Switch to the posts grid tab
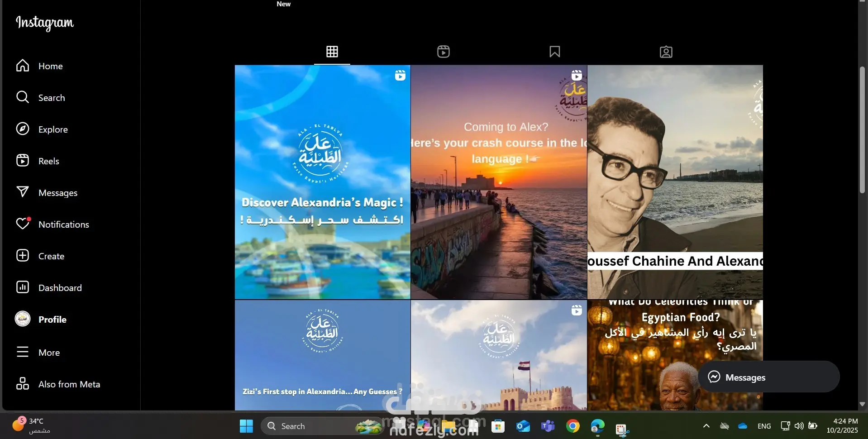868x439 pixels. pos(332,52)
